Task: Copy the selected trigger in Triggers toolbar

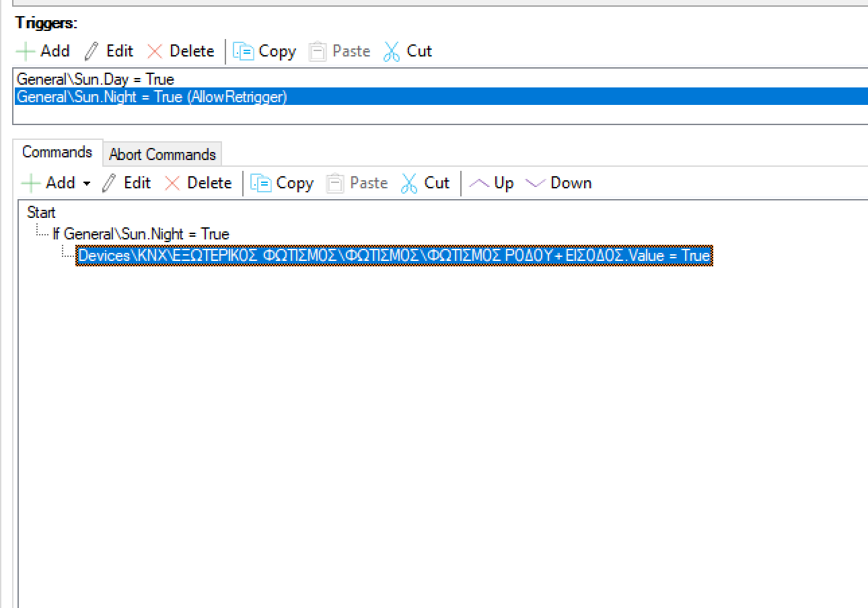Action: (264, 51)
